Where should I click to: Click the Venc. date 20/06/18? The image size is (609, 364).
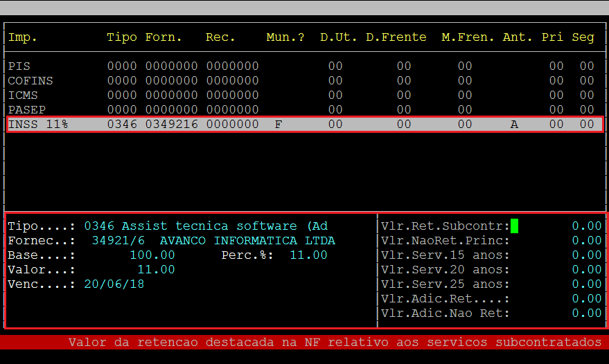[114, 284]
